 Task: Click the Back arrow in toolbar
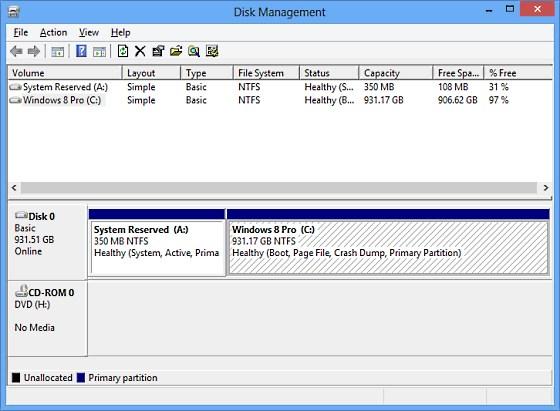click(x=16, y=51)
